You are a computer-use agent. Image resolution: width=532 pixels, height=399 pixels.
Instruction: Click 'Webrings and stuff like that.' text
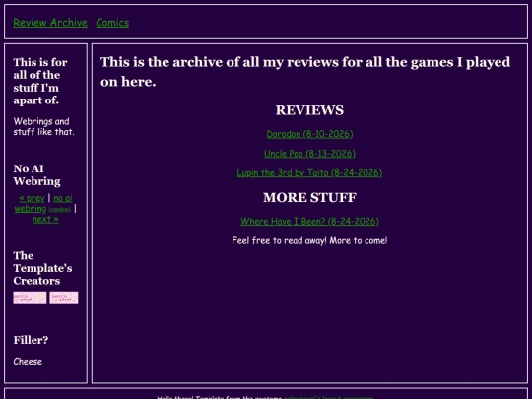click(x=43, y=126)
